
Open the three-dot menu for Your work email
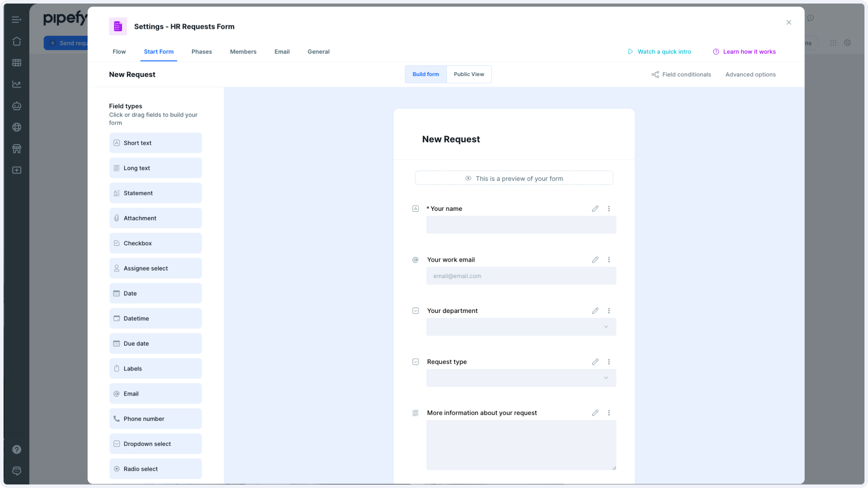click(609, 260)
